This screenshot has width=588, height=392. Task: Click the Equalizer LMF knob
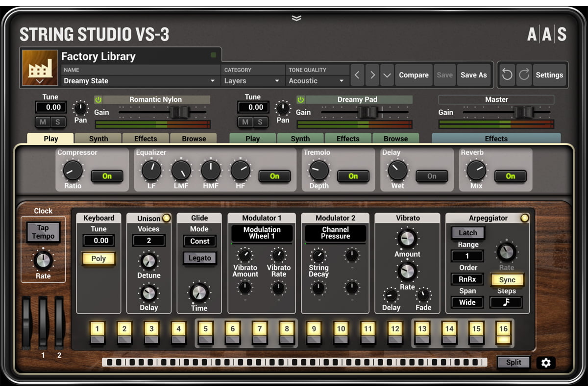(181, 171)
